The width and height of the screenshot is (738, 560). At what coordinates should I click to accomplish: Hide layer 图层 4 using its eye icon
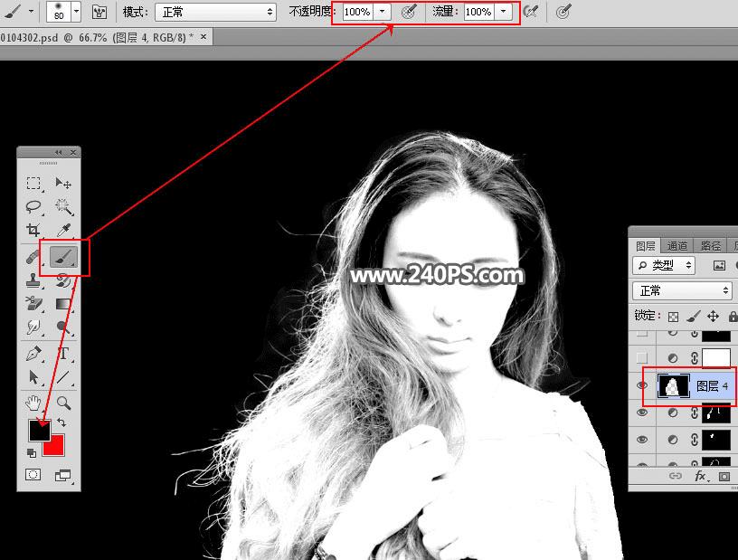point(642,385)
